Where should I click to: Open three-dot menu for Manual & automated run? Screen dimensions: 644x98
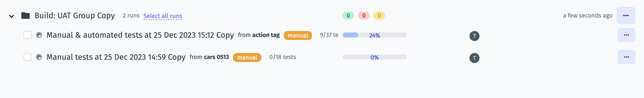point(626,35)
